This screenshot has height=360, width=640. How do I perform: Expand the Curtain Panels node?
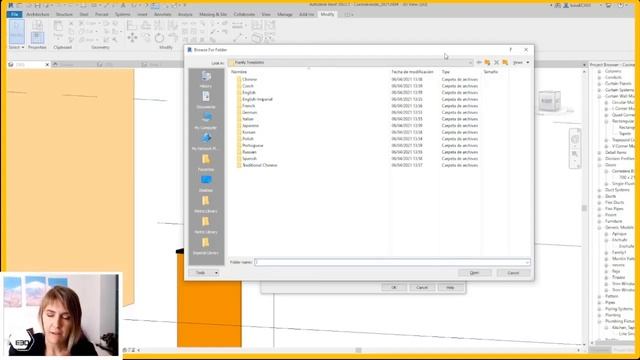pos(599,83)
